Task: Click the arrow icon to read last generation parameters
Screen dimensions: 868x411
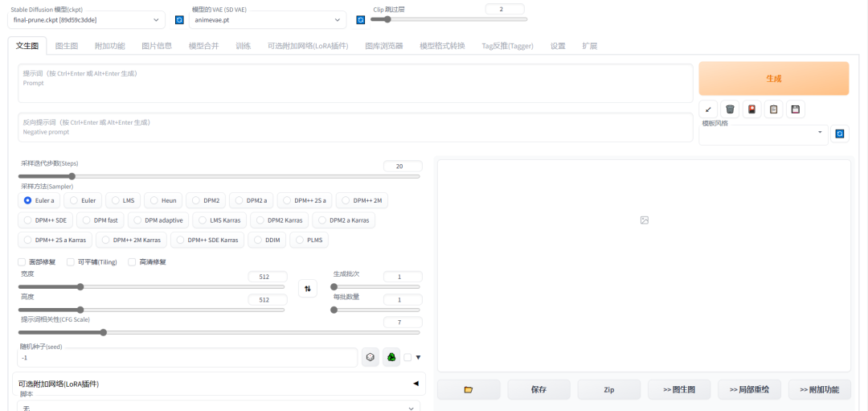Action: point(708,109)
